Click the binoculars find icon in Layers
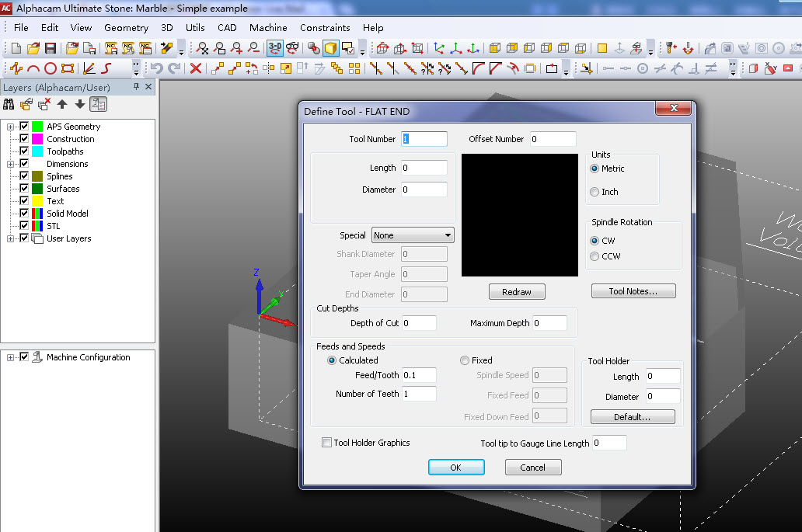This screenshot has width=802, height=532. coord(9,105)
